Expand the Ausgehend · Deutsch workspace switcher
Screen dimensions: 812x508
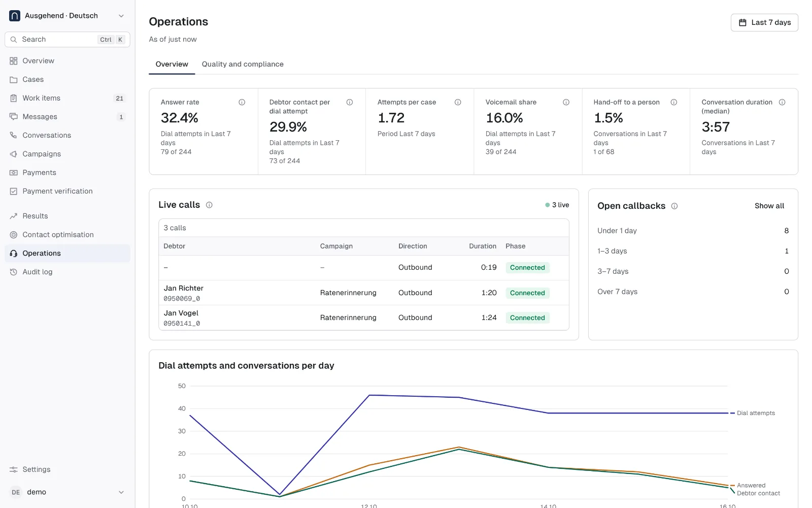click(x=67, y=16)
